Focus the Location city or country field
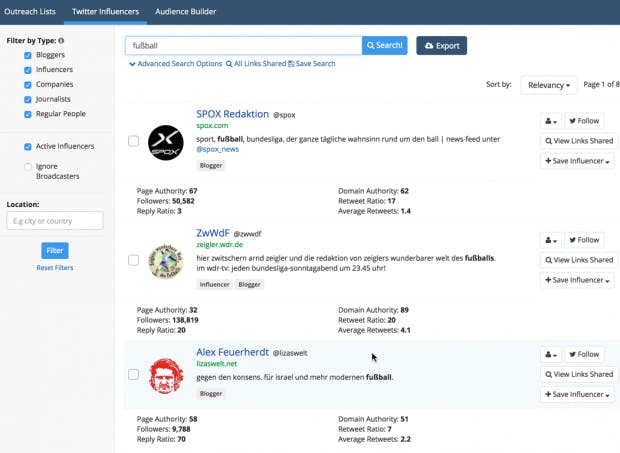Image resolution: width=620 pixels, height=453 pixels. 55,221
